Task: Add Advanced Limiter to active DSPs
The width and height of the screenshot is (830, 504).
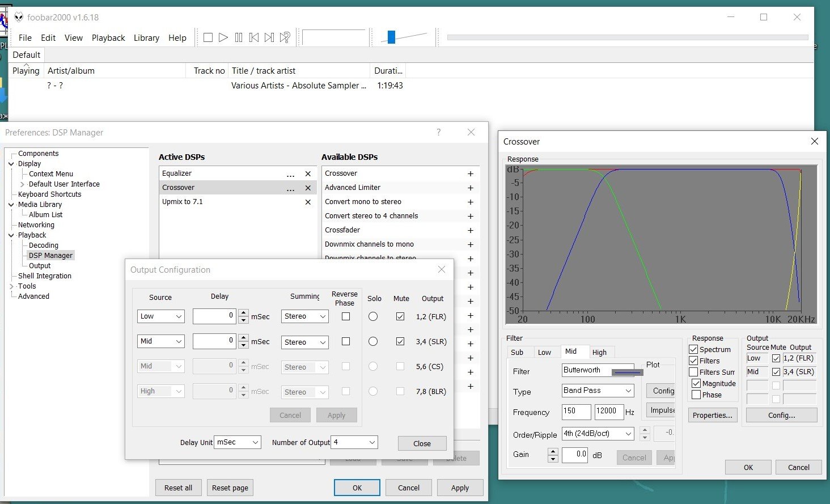Action: (x=470, y=188)
